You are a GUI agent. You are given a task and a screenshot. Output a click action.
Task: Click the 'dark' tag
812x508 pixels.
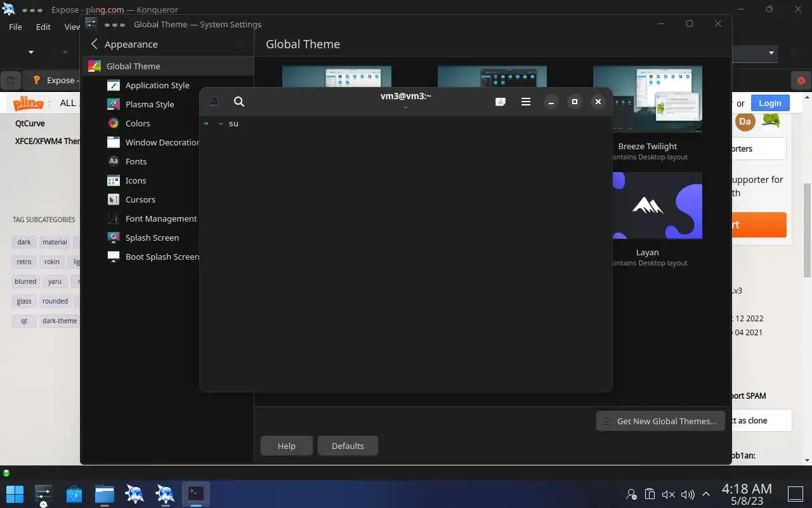24,242
